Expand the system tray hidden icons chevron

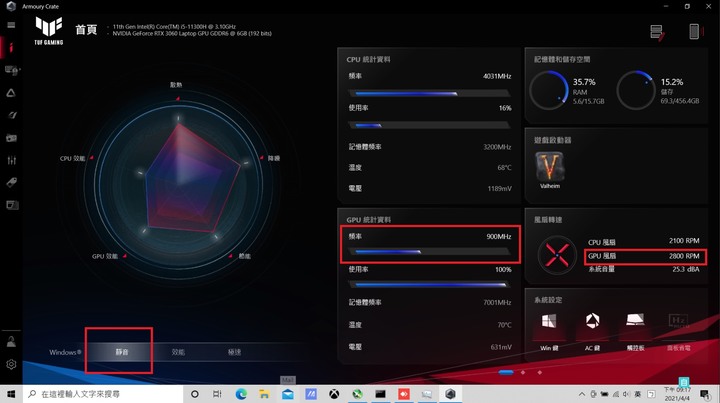(x=582, y=394)
